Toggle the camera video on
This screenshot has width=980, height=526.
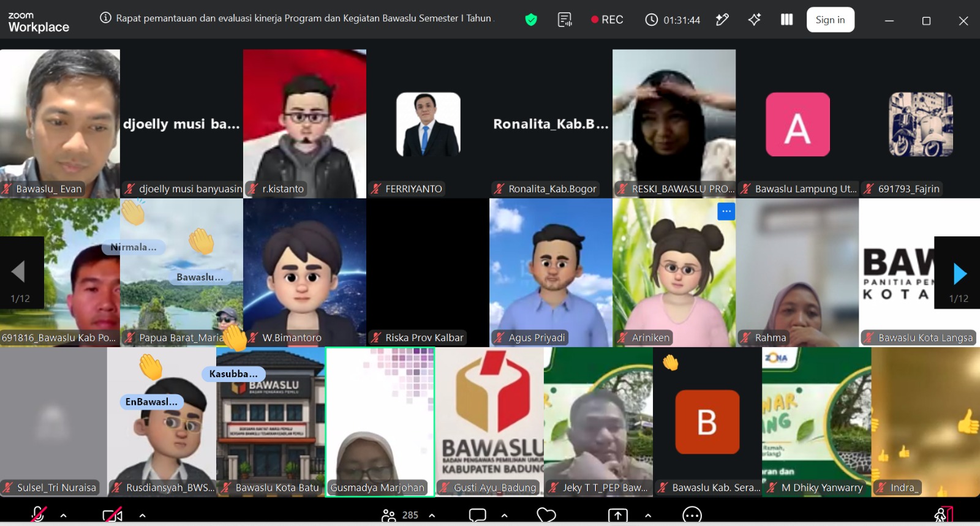(113, 515)
